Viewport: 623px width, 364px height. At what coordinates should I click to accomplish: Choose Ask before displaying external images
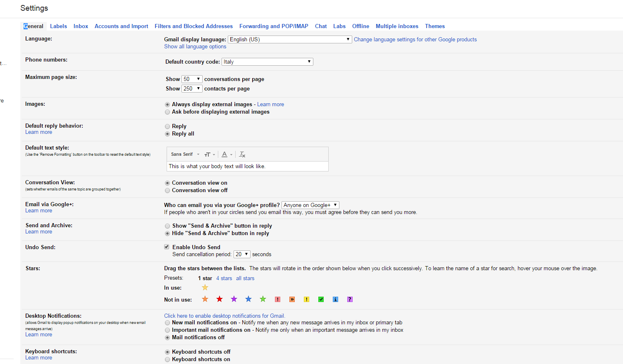pyautogui.click(x=167, y=112)
